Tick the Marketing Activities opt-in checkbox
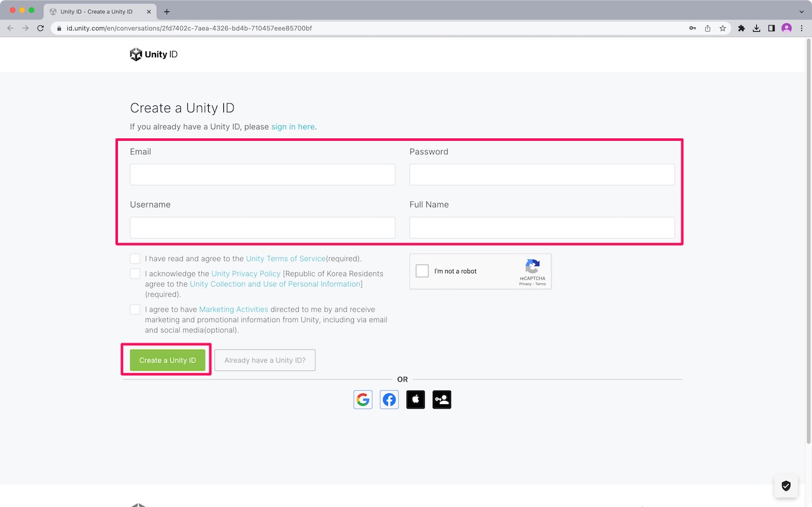 pos(135,310)
